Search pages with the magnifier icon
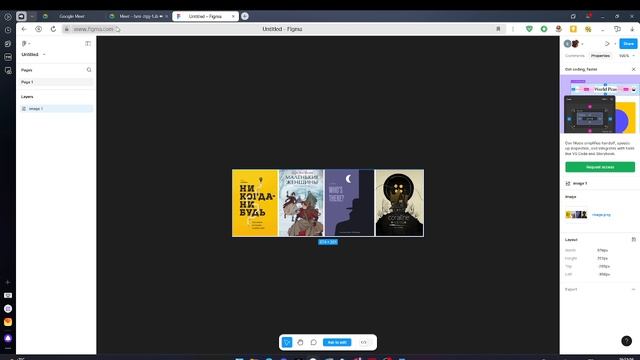Screen dimensions: 640x360 click(89, 70)
